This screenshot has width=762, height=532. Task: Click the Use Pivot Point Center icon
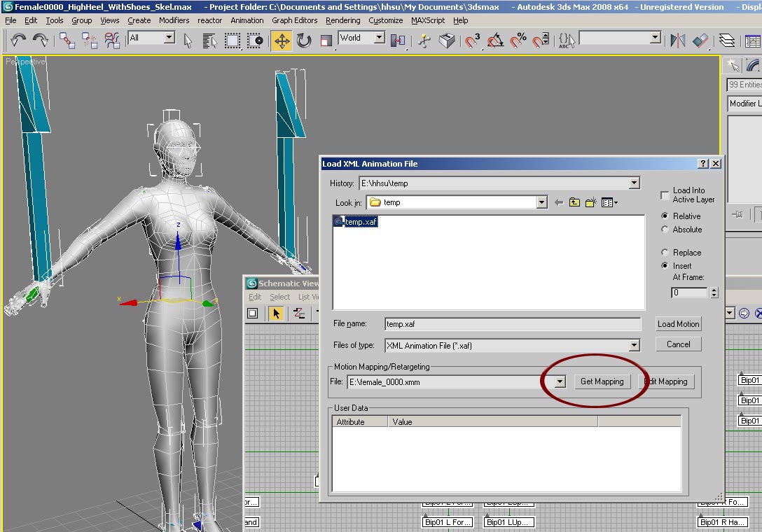pyautogui.click(x=398, y=40)
